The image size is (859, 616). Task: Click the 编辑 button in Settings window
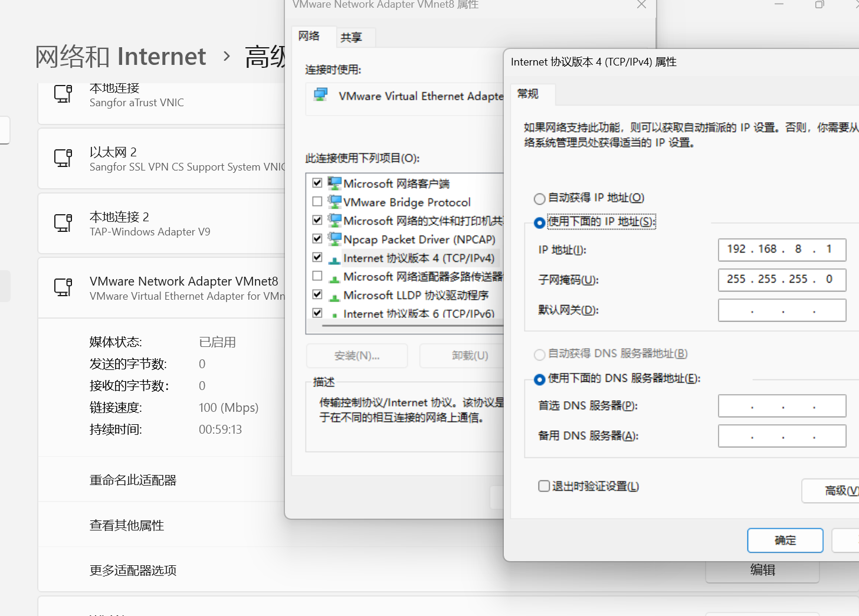pos(762,570)
